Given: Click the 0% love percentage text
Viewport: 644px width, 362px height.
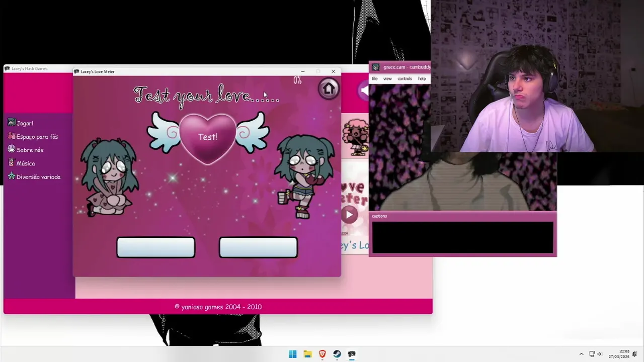Looking at the screenshot, I should (297, 80).
